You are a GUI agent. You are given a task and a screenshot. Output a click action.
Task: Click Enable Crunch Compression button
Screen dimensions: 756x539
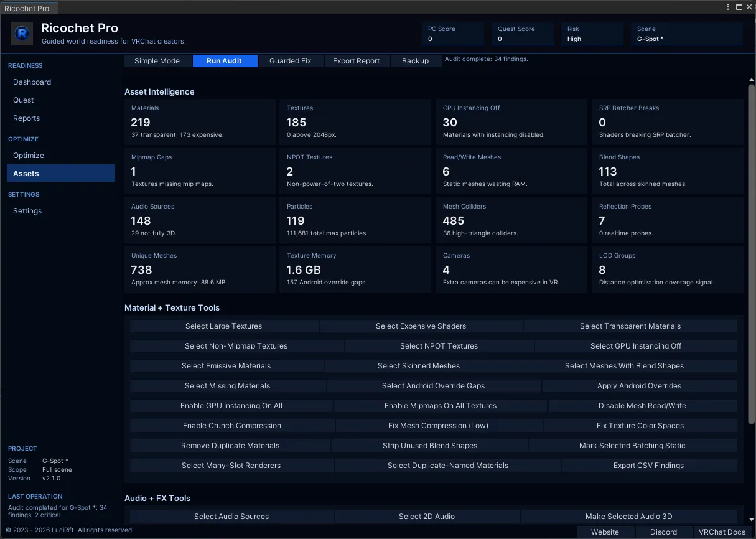click(x=232, y=426)
